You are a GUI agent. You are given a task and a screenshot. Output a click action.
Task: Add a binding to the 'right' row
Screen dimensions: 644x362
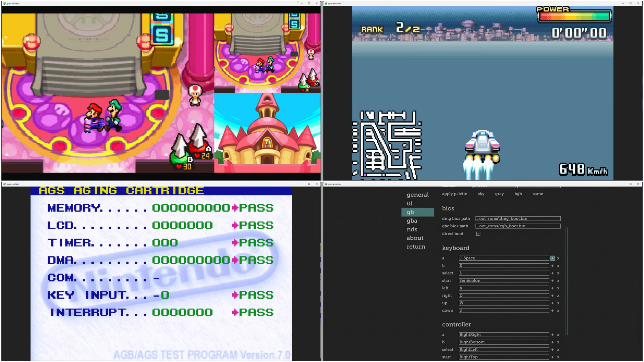point(552,296)
